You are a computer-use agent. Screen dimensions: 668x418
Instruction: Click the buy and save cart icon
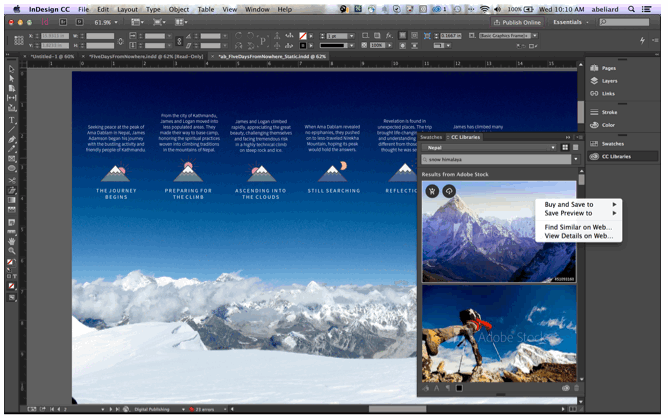point(432,191)
